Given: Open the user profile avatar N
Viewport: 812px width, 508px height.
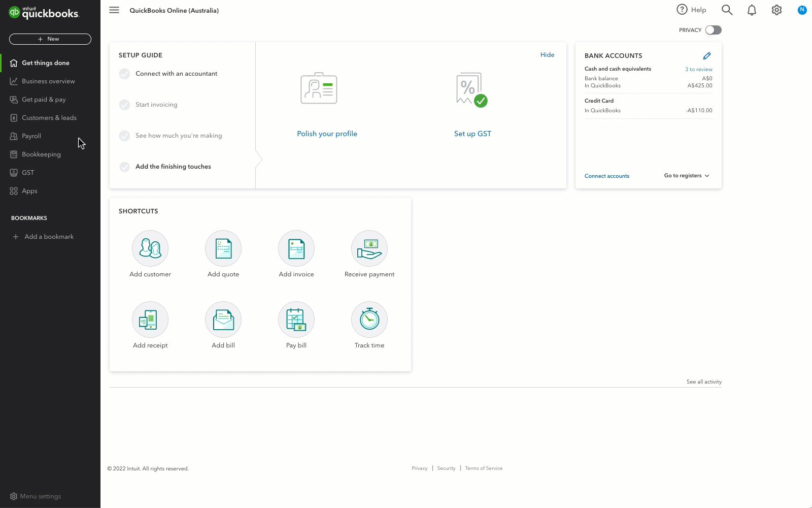Looking at the screenshot, I should pyautogui.click(x=802, y=10).
